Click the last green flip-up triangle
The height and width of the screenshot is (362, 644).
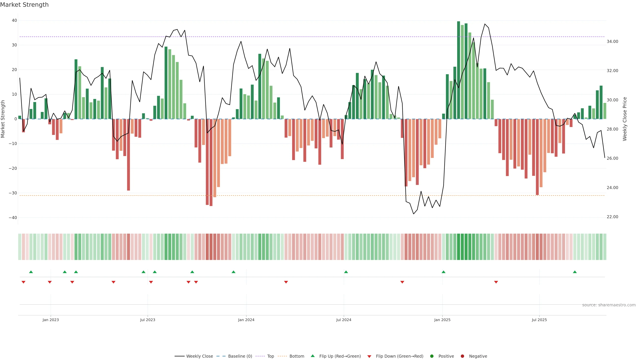(x=575, y=272)
